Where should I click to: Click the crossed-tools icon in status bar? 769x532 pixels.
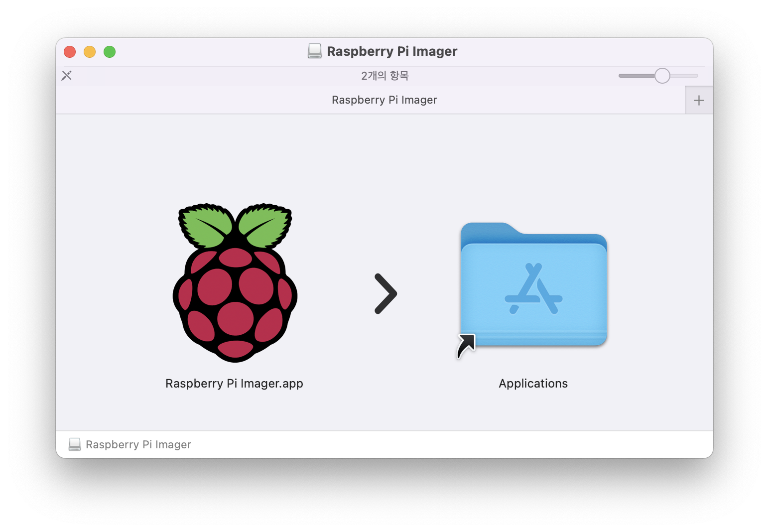tap(67, 76)
